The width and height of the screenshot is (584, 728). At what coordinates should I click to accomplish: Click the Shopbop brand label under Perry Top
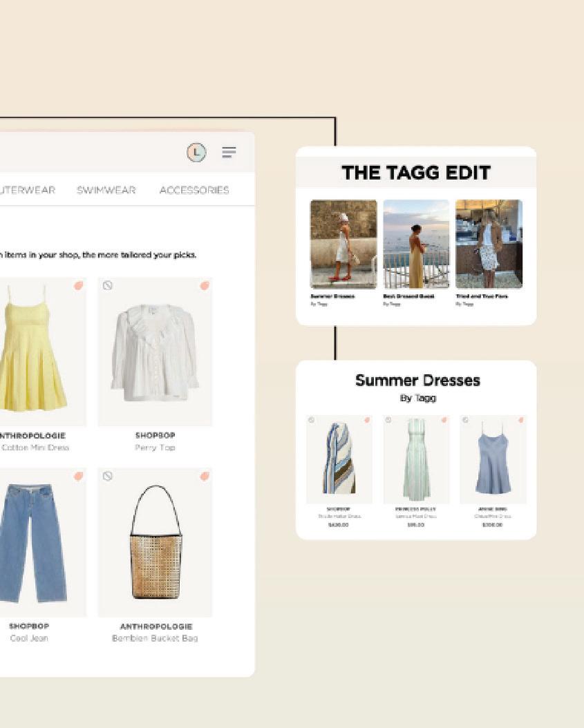click(156, 436)
